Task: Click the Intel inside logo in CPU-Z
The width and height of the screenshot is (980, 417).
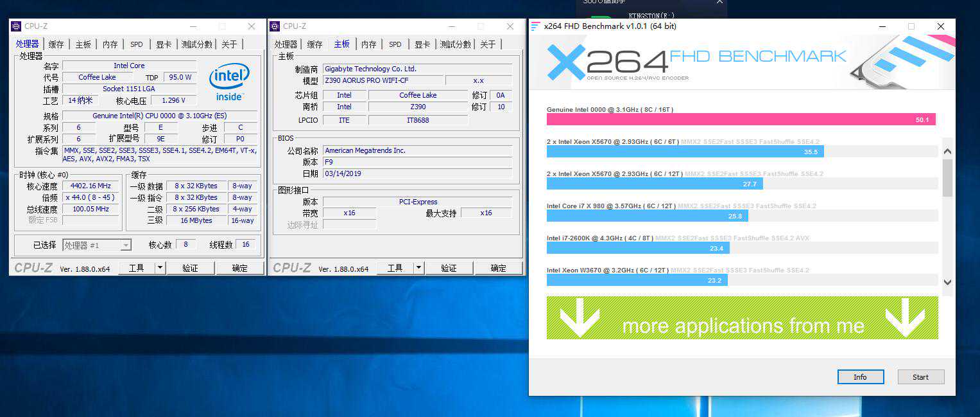Action: click(229, 82)
